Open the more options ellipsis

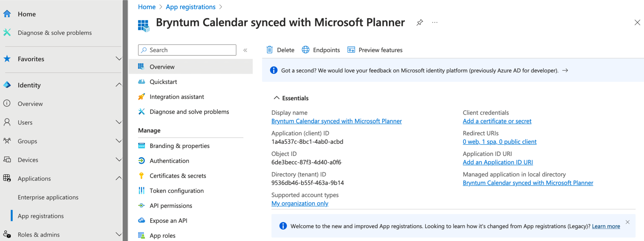point(435,22)
